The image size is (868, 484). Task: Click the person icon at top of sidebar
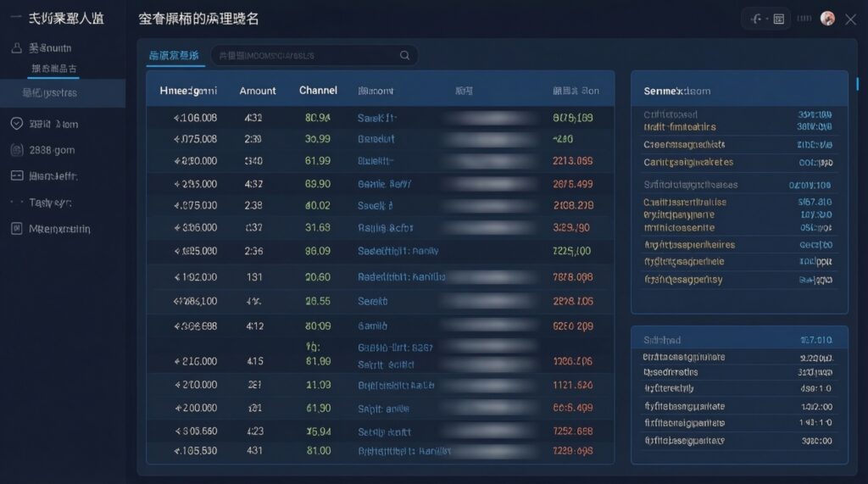click(x=16, y=48)
